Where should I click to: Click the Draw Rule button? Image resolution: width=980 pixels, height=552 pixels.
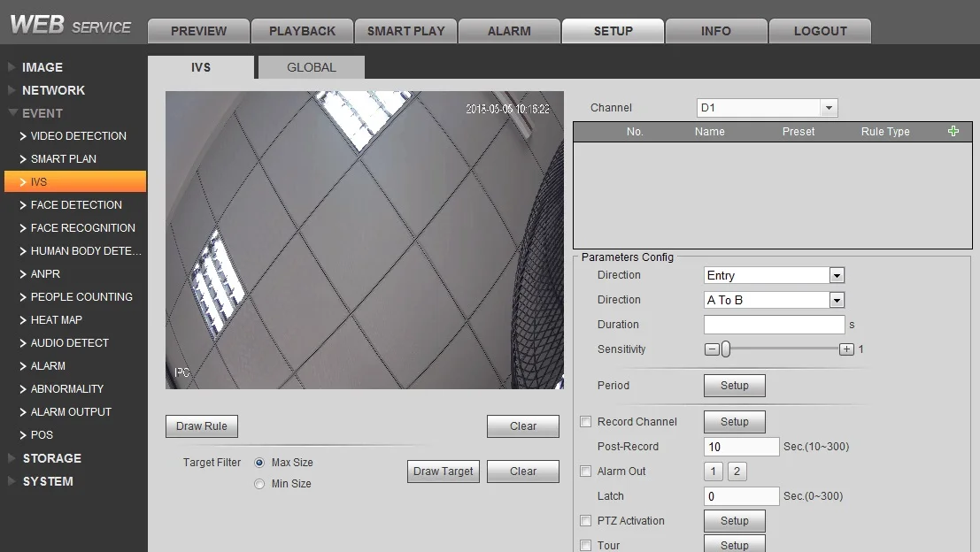tap(201, 426)
